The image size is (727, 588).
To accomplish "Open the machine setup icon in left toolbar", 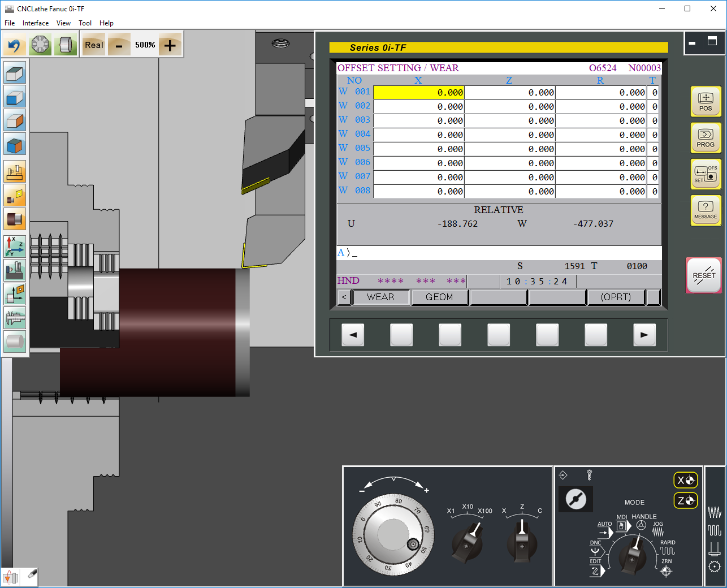I will 15,171.
